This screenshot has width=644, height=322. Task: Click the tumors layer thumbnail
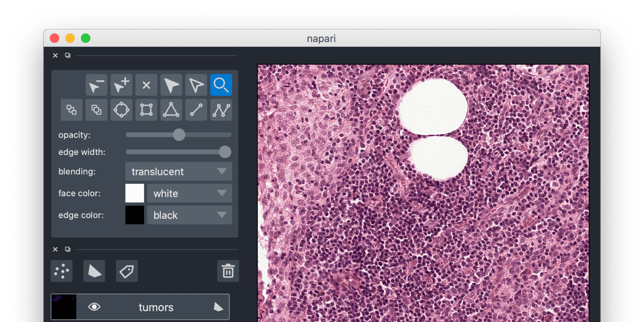coord(64,307)
